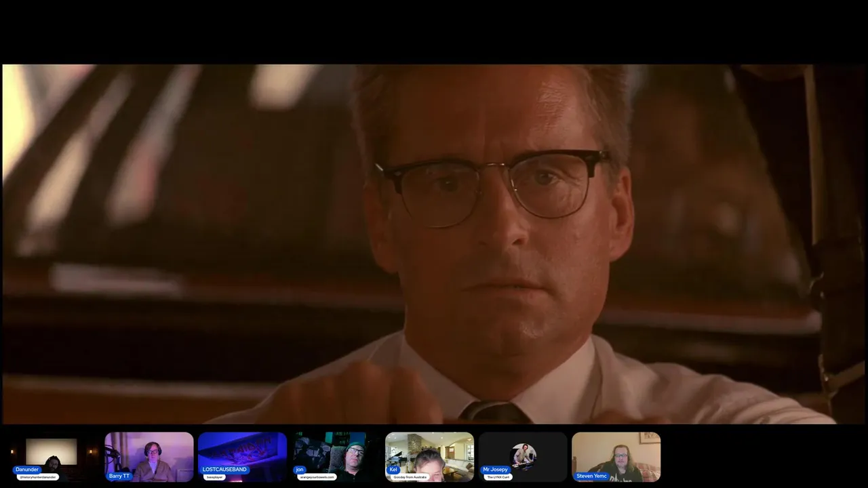This screenshot has height=488, width=868.
Task: Select the jon participant tile
Action: pyautogui.click(x=336, y=457)
